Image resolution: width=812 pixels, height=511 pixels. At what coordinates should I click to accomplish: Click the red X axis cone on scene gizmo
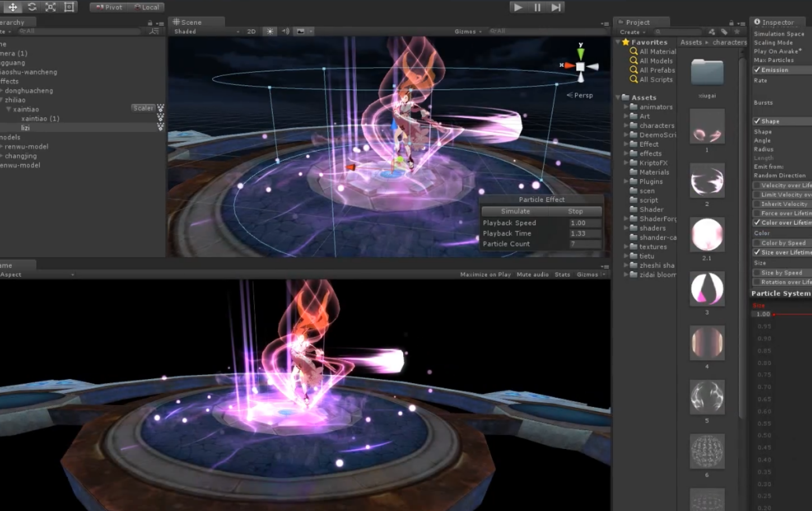point(569,66)
